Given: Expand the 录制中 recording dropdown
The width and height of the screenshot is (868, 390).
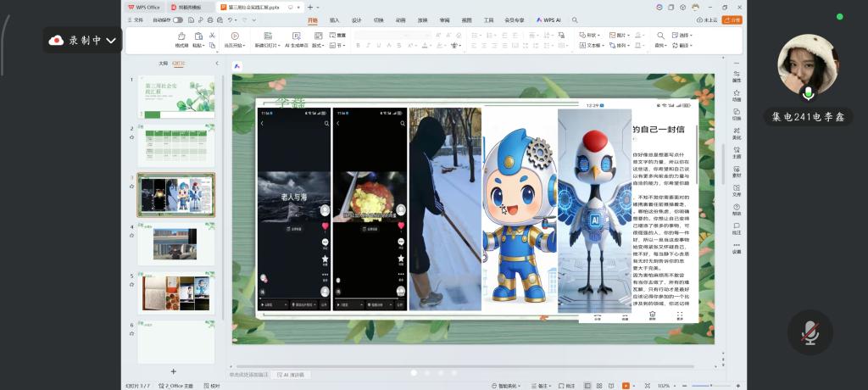Looking at the screenshot, I should 111,40.
